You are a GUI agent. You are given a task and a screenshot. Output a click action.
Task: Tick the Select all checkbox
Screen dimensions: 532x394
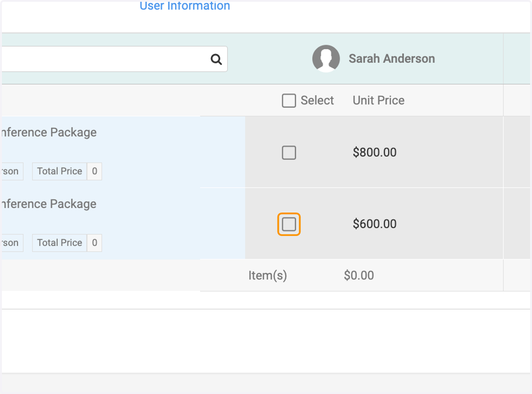[x=289, y=101]
